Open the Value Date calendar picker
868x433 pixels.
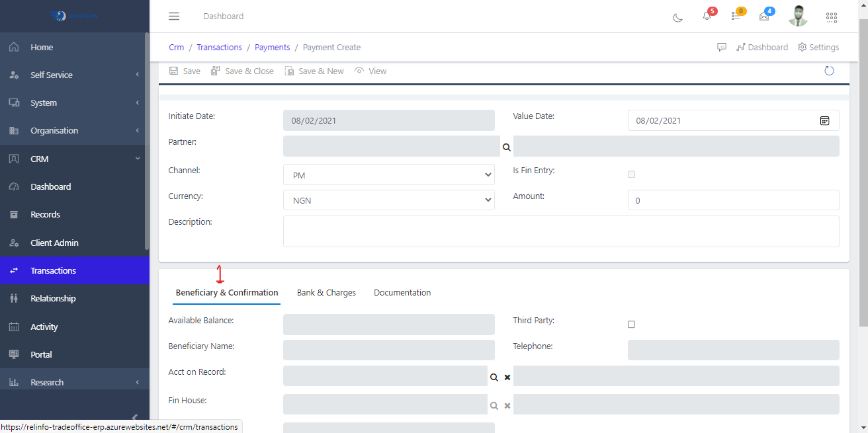[825, 120]
